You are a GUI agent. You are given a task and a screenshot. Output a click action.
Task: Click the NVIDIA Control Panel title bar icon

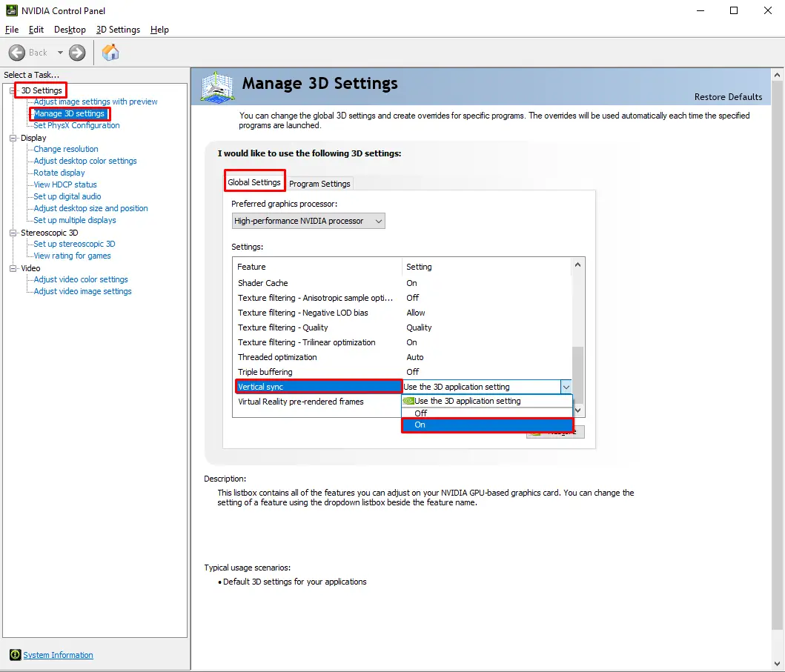point(10,10)
